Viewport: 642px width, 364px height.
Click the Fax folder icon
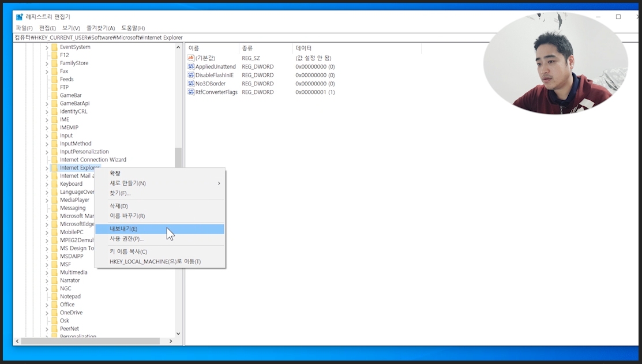coord(54,72)
